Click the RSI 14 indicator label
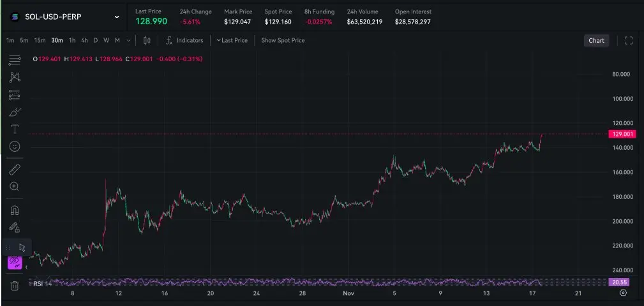 (43, 284)
